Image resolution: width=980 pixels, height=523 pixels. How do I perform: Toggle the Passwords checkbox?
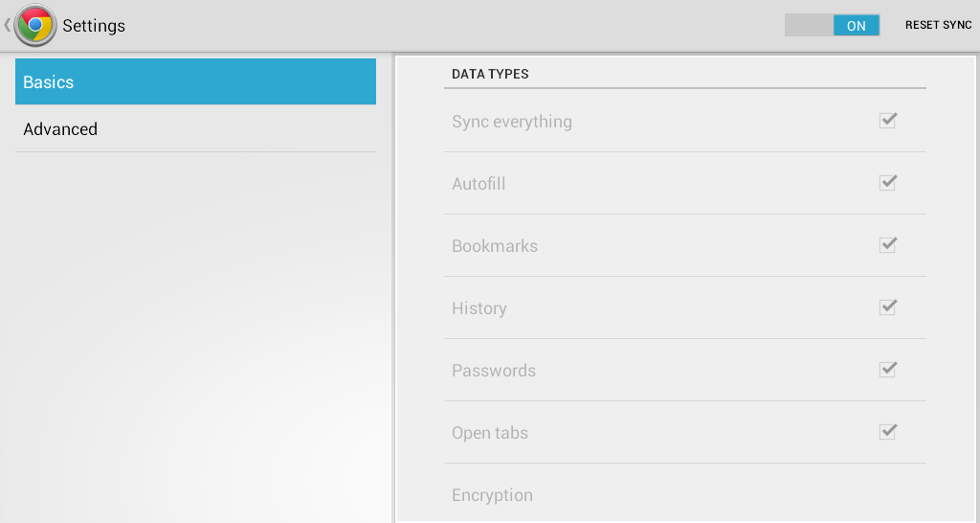coord(887,369)
